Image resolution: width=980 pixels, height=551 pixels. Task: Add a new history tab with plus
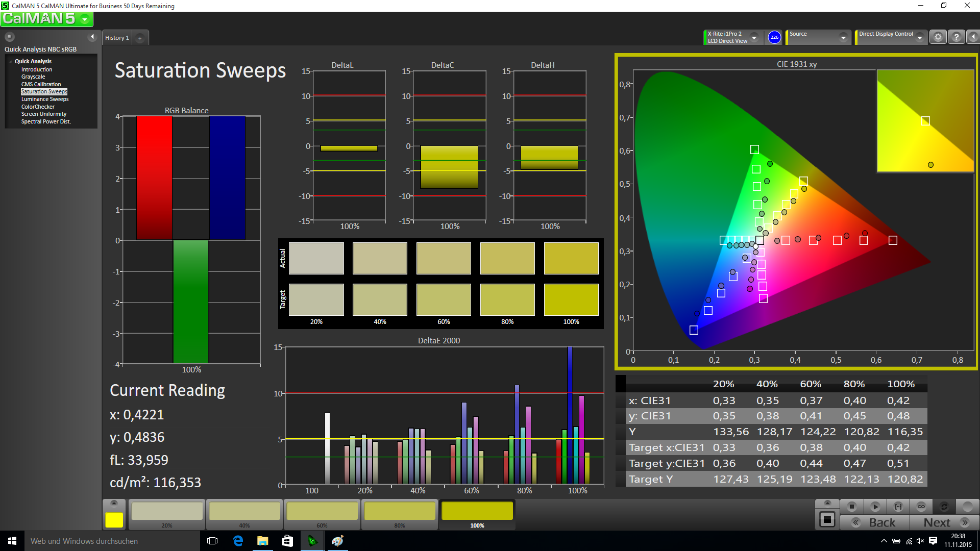coord(140,38)
